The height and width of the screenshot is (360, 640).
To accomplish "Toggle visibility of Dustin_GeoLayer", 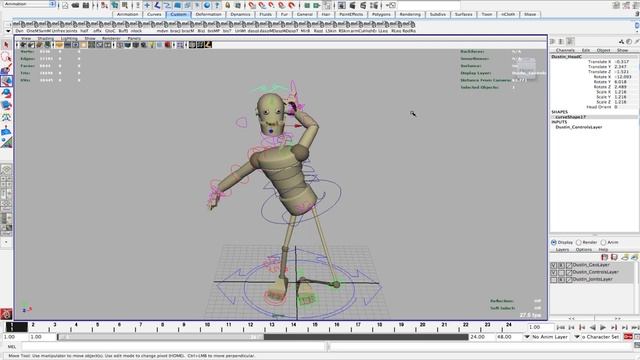I will coord(554,265).
